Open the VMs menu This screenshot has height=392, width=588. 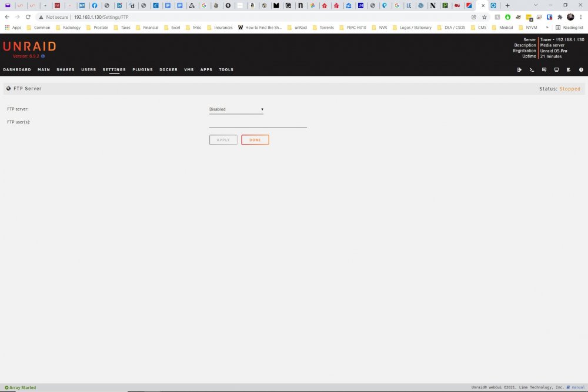pyautogui.click(x=189, y=70)
